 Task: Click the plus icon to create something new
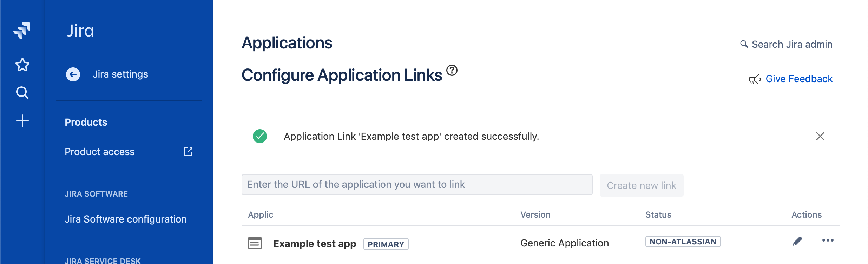click(x=22, y=121)
